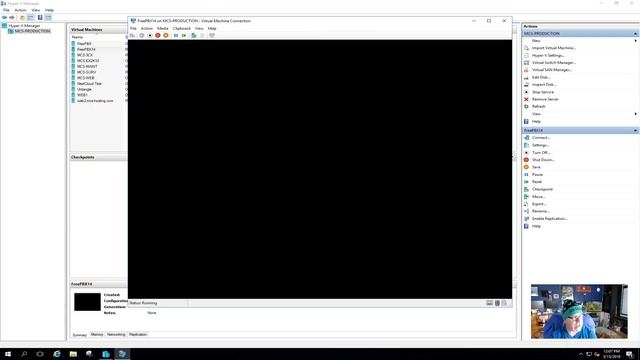640x360 pixels.
Task: Click Import Virtual Machine action
Action: coord(553,48)
